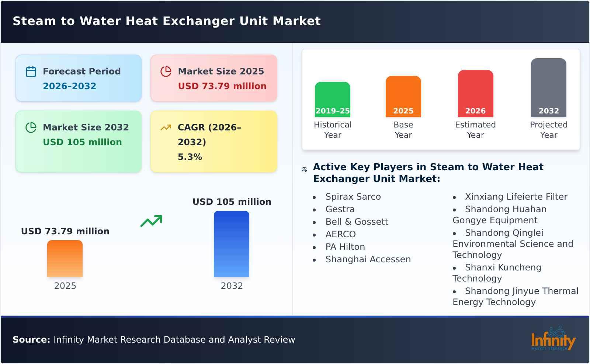Screen dimensions: 590x364
Task: Click the Bell & Gossett list item
Action: tap(357, 222)
